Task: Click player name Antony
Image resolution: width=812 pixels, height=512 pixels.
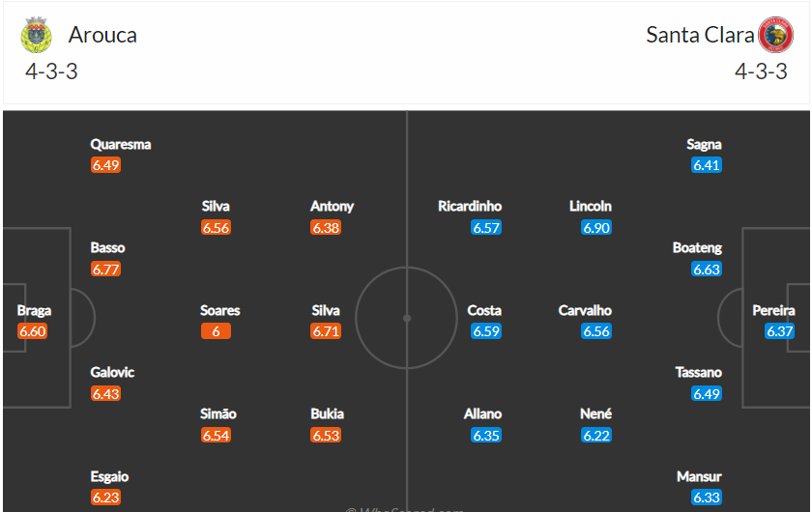Action: pos(332,206)
